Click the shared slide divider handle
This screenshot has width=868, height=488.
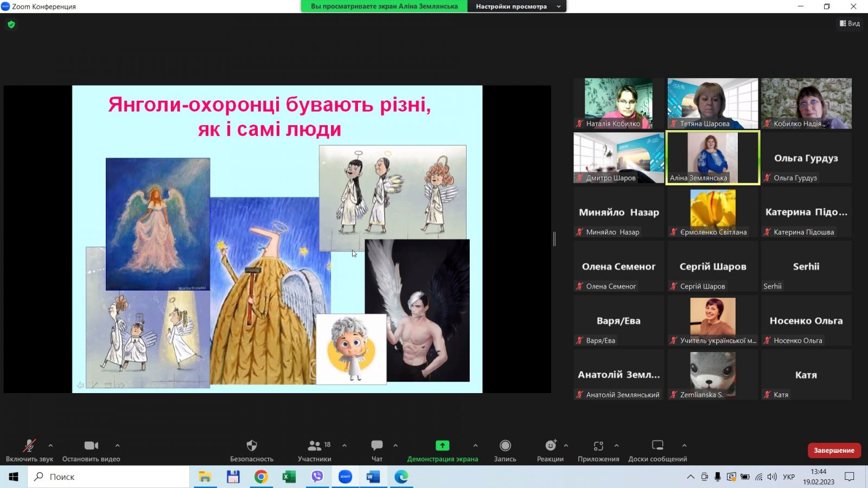tap(554, 239)
